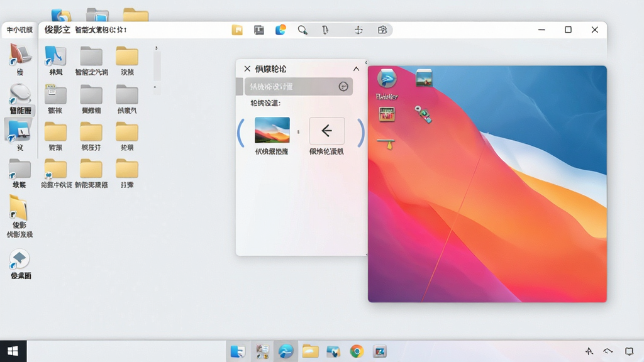Launch Google Chrome from the taskbar
This screenshot has width=644, height=362.
(357, 351)
